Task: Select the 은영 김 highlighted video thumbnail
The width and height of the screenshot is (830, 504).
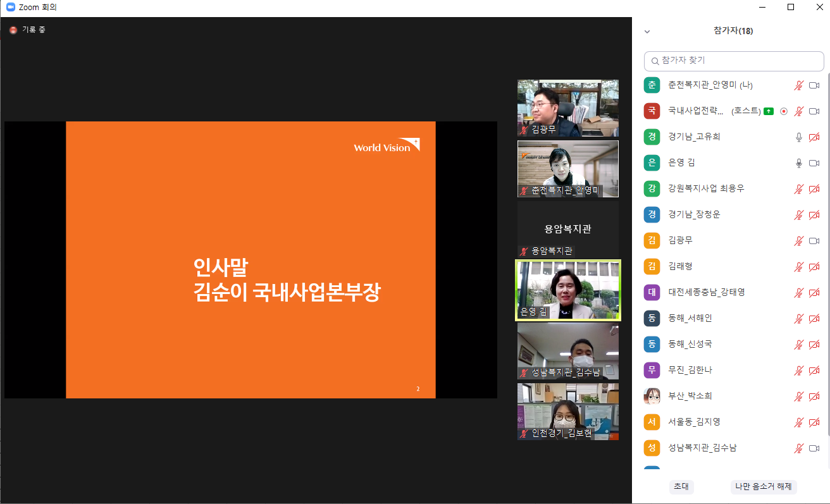Action: point(567,290)
